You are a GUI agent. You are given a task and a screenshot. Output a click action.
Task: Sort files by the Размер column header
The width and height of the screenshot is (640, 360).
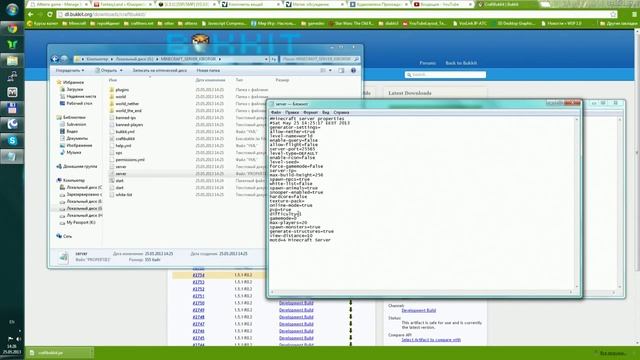282,80
